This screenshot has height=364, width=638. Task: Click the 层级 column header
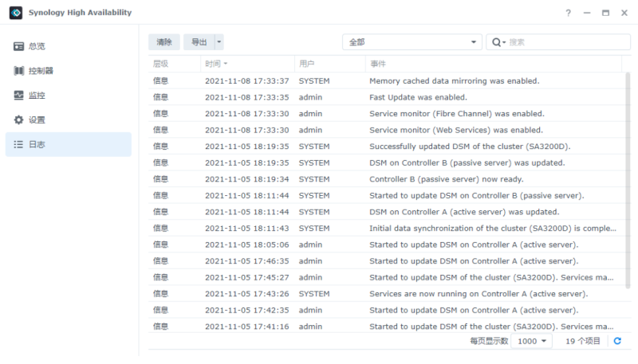[174, 64]
